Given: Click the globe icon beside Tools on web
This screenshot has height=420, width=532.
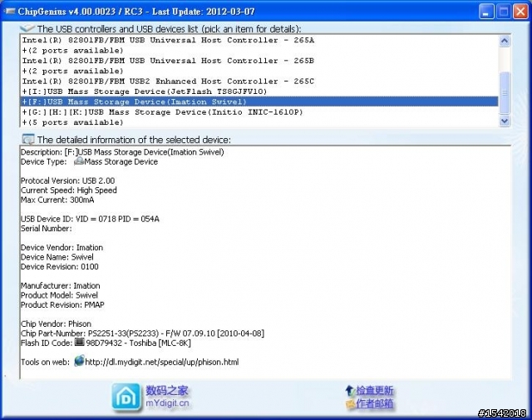Looking at the screenshot, I should click(79, 361).
